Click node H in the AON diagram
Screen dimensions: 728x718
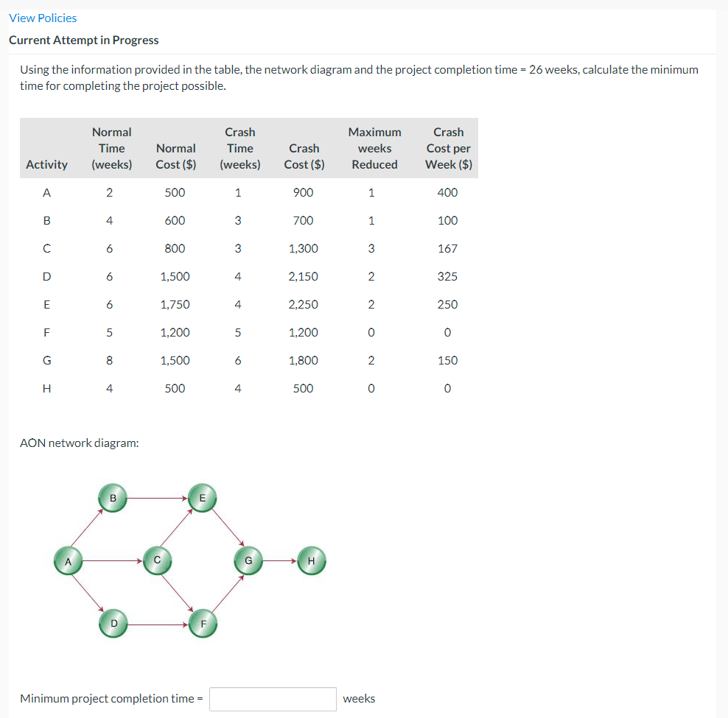(310, 560)
